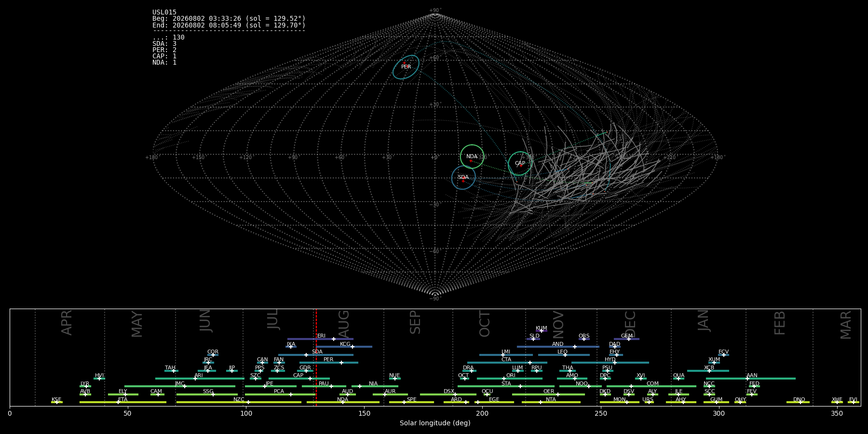
Task: Click the PER radiant circle on the sky map
Action: click(406, 67)
